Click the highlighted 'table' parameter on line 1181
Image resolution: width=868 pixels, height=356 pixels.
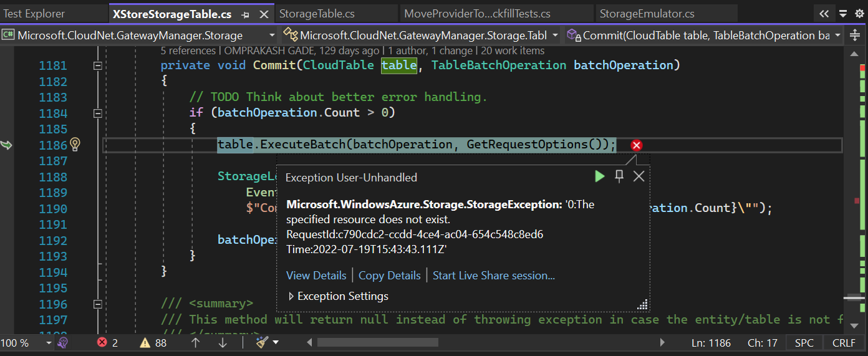(399, 65)
